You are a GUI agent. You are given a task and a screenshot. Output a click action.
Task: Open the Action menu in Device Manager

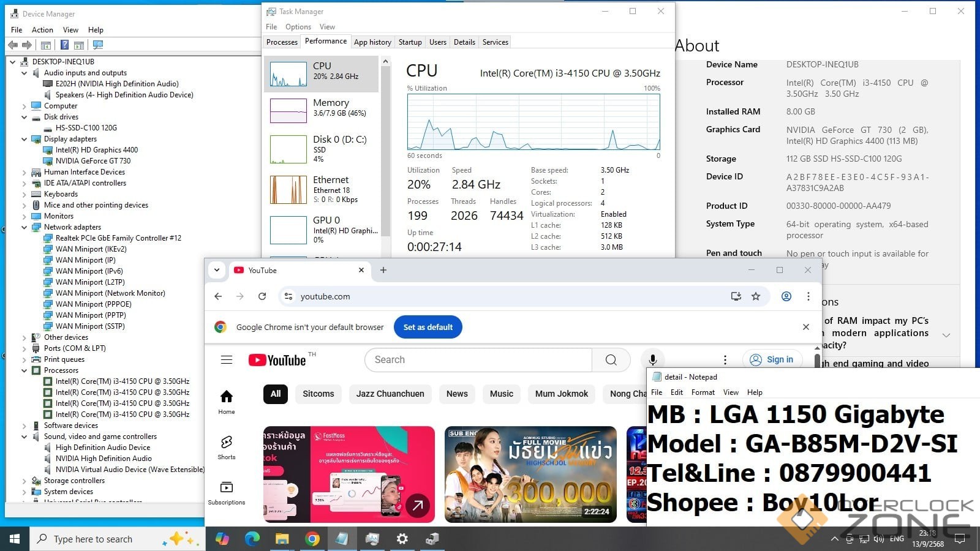click(42, 30)
